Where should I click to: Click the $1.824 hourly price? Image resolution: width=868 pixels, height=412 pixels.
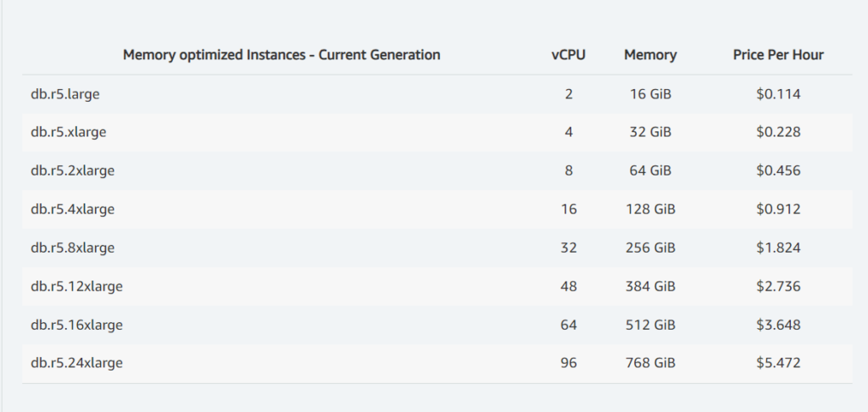coord(778,248)
